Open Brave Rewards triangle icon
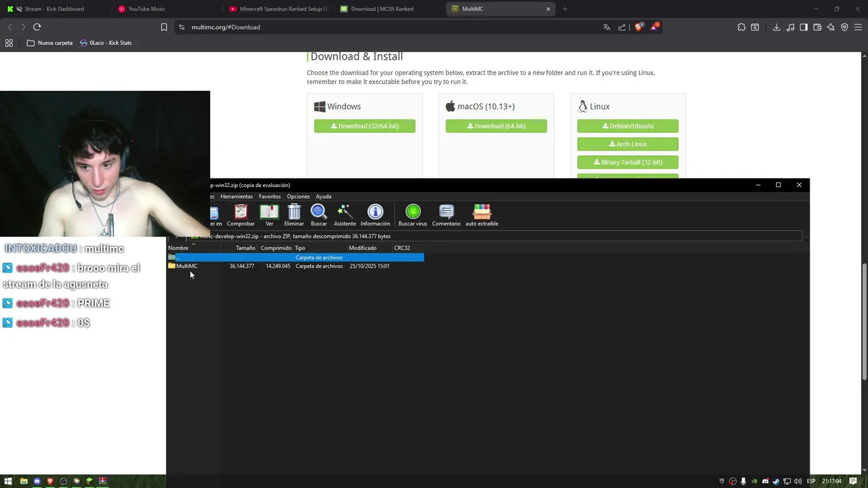 click(654, 27)
